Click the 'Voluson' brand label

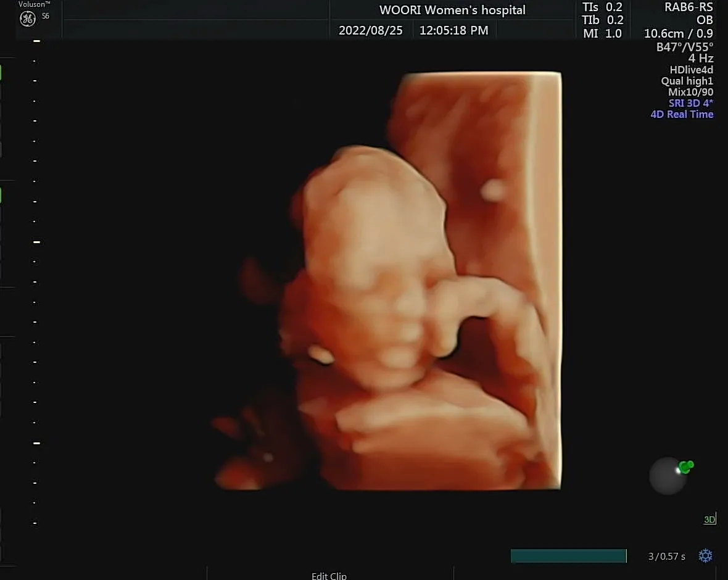pos(35,4)
